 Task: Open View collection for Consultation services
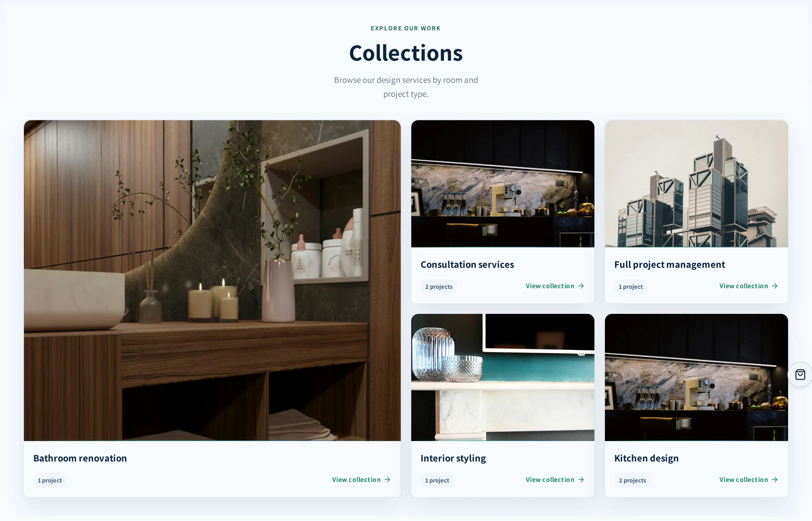tap(555, 286)
